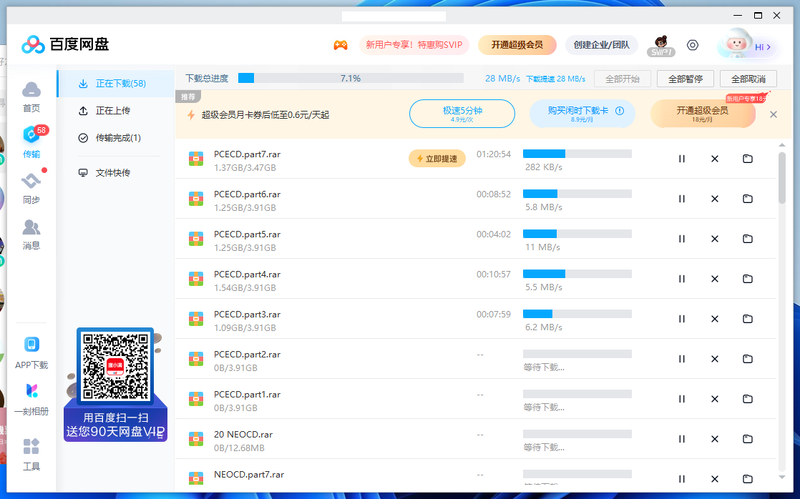Open the user profile avatar Hi
Screen dimensions: 800x499
click(745, 45)
